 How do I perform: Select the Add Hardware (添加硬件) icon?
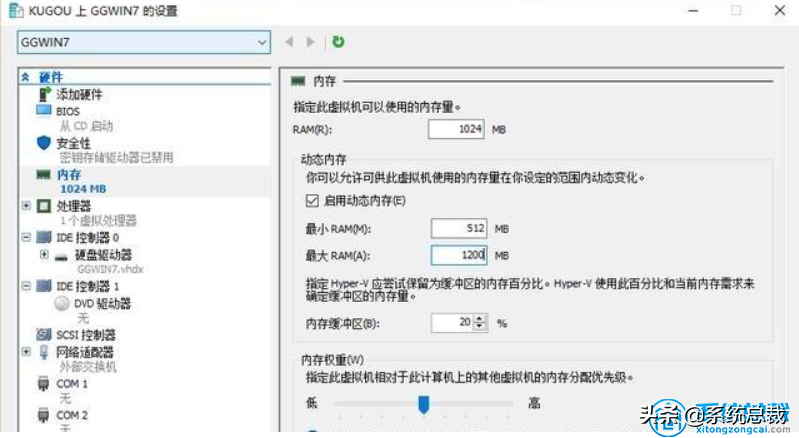[x=45, y=94]
